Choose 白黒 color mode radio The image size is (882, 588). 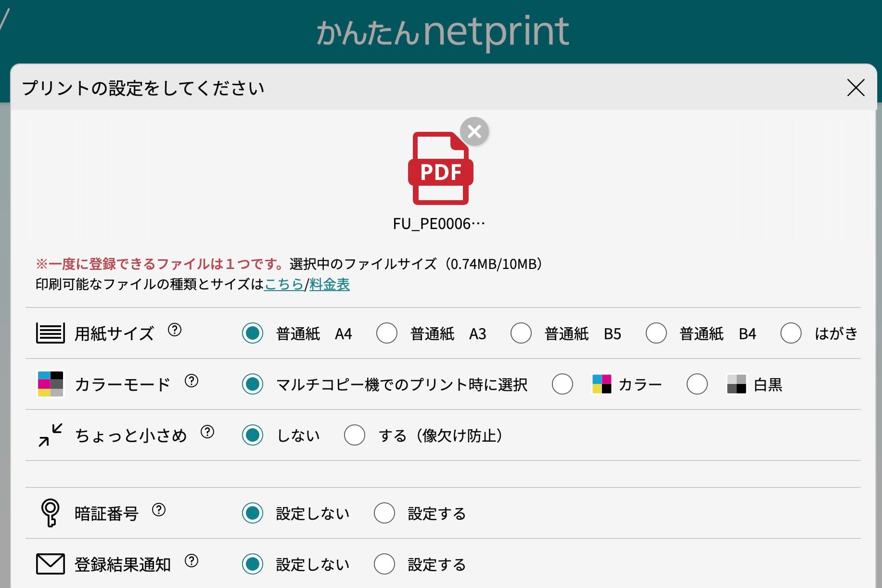pos(697,384)
